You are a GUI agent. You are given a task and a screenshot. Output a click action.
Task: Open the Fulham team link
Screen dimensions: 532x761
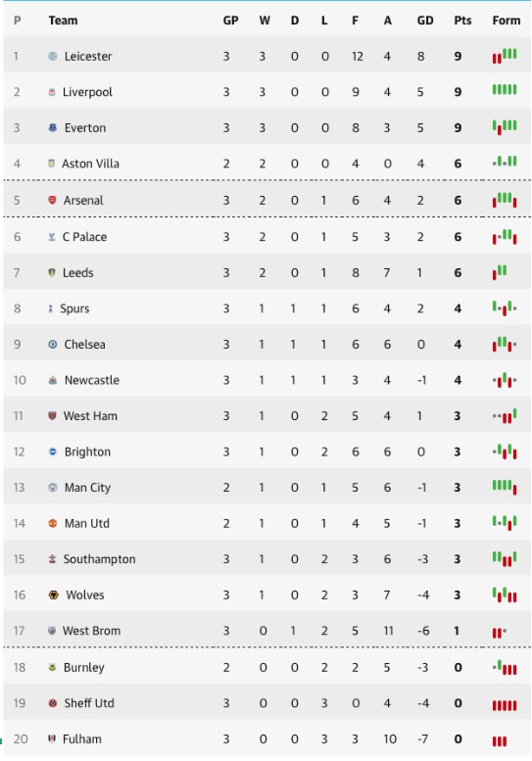pyautogui.click(x=82, y=738)
